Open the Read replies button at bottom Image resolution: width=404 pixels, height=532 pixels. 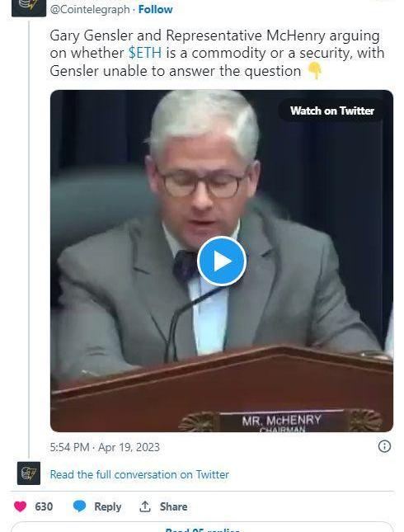pos(203,527)
